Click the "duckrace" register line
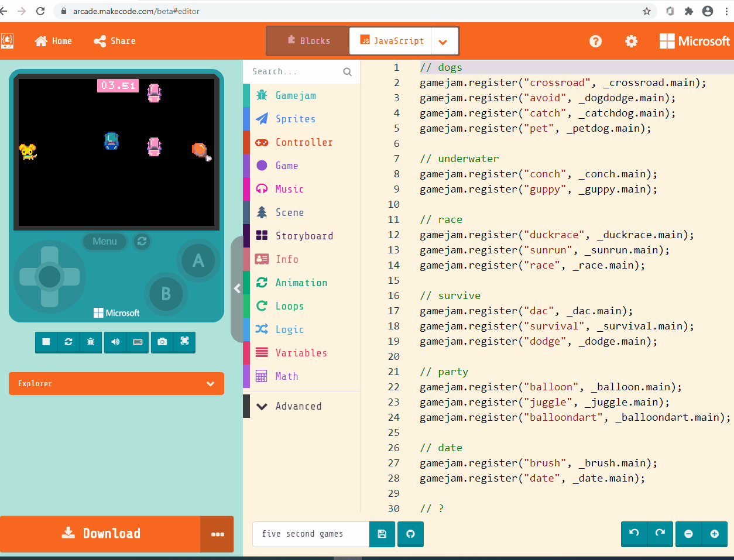The height and width of the screenshot is (560, 734). (x=557, y=235)
